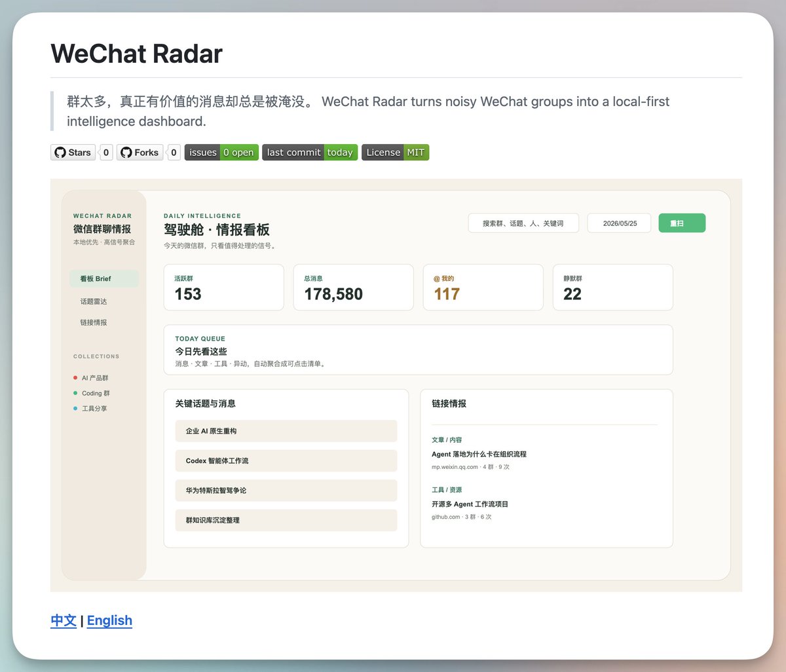Screen dimensions: 786x672
Task: Open the dashboard preview image
Action: (x=396, y=385)
